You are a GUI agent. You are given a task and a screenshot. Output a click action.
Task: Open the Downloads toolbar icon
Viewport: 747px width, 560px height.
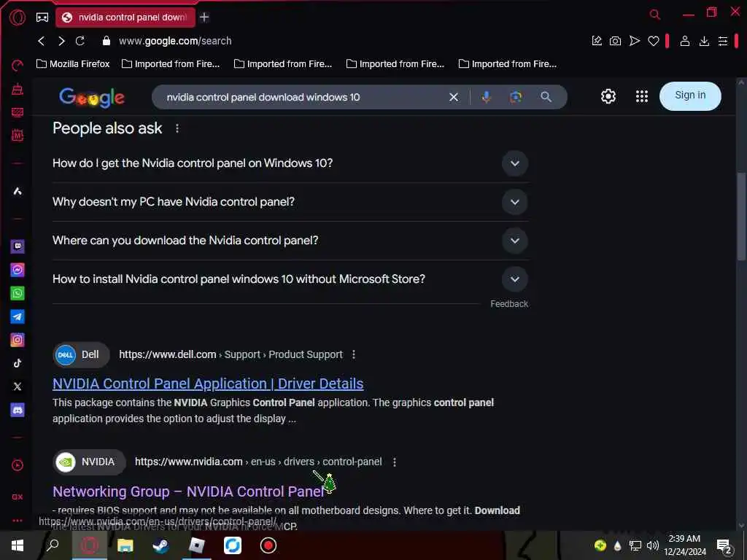[x=704, y=41]
